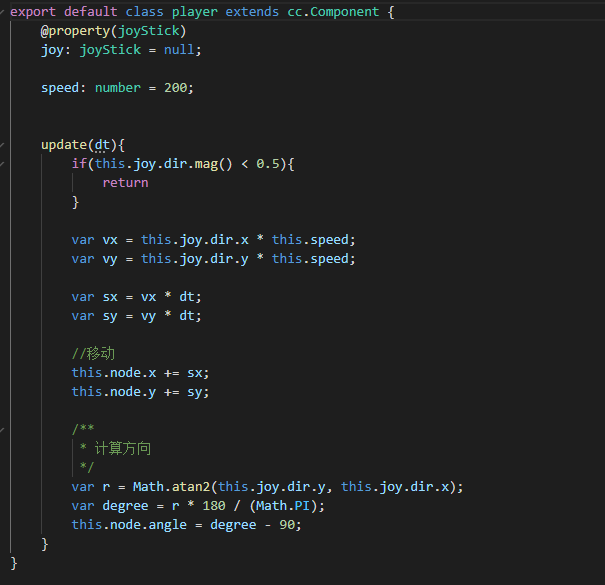Image resolution: width=605 pixels, height=585 pixels.
Task: Click "joyStick" inside the @property parentheses
Action: pyautogui.click(x=149, y=31)
